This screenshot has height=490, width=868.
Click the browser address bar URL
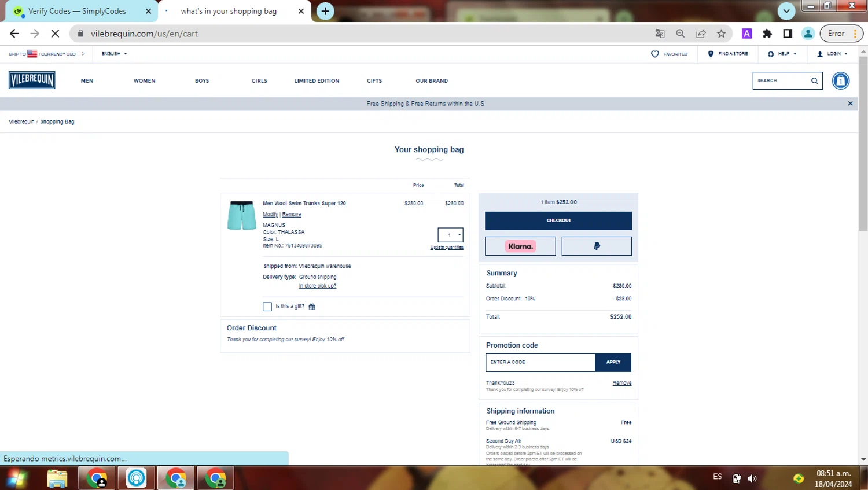pyautogui.click(x=144, y=34)
